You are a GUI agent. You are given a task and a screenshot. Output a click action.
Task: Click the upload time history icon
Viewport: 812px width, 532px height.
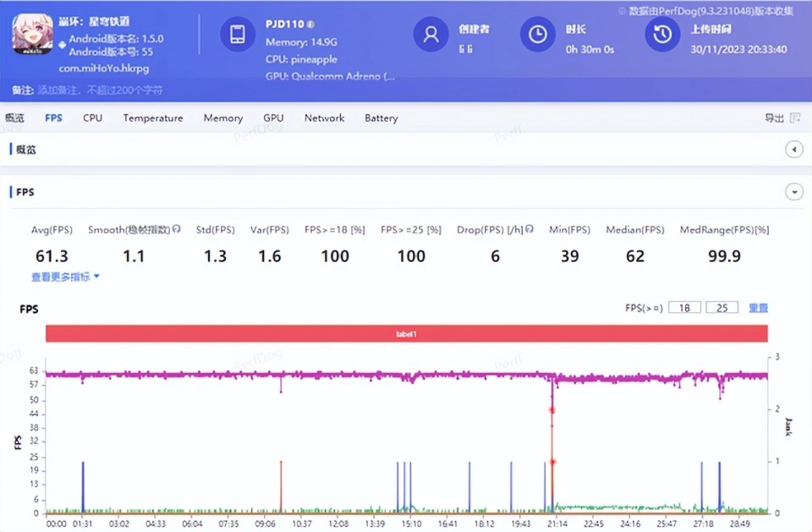pos(662,34)
